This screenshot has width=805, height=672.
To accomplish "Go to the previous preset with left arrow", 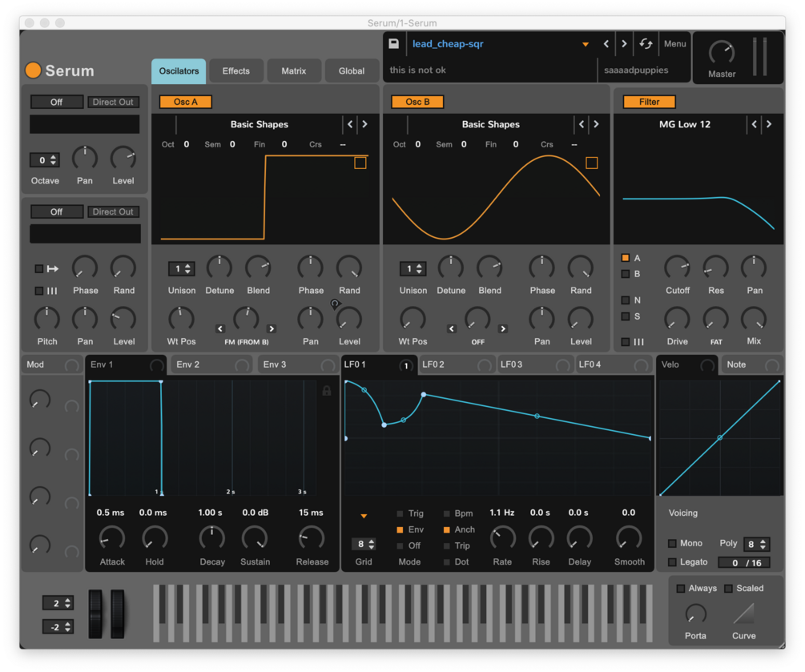I will (x=606, y=43).
